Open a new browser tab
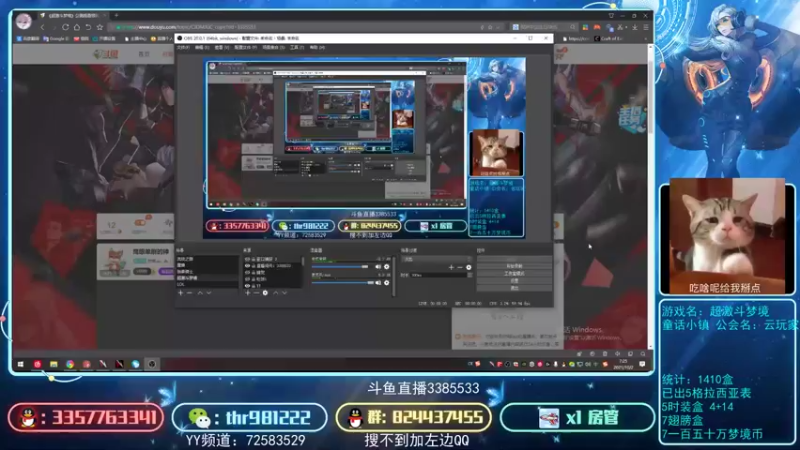The width and height of the screenshot is (800, 450). [x=116, y=15]
